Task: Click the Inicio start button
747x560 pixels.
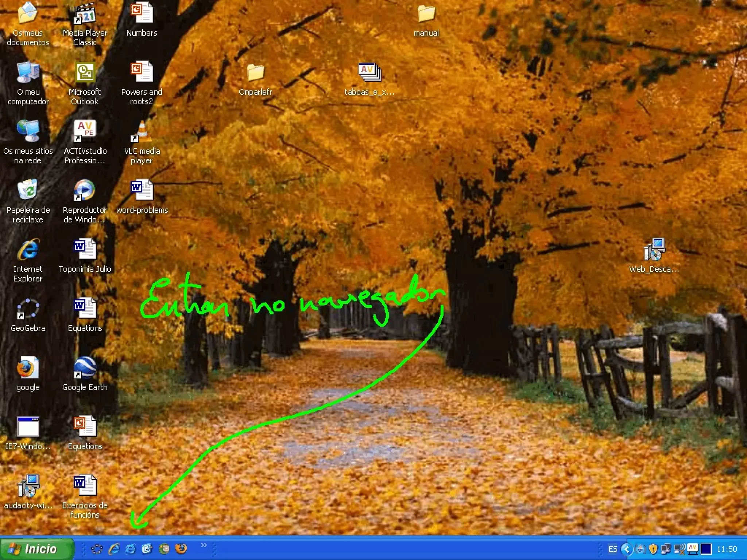Action: pos(36,549)
